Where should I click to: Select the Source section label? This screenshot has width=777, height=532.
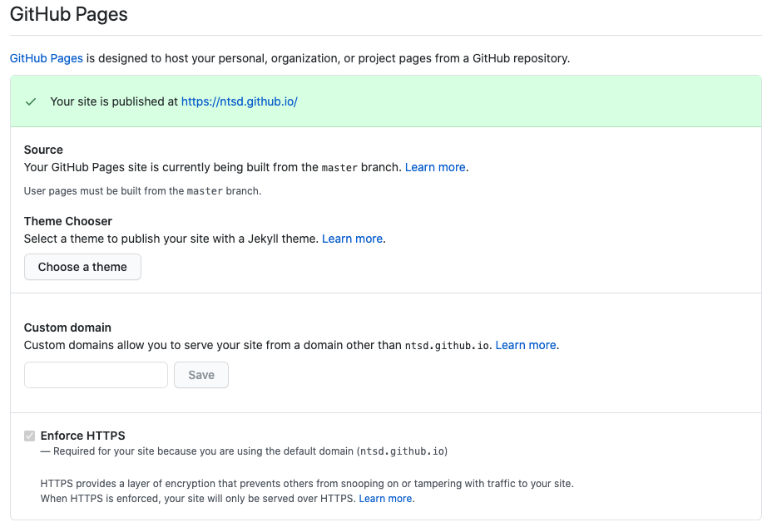42,150
